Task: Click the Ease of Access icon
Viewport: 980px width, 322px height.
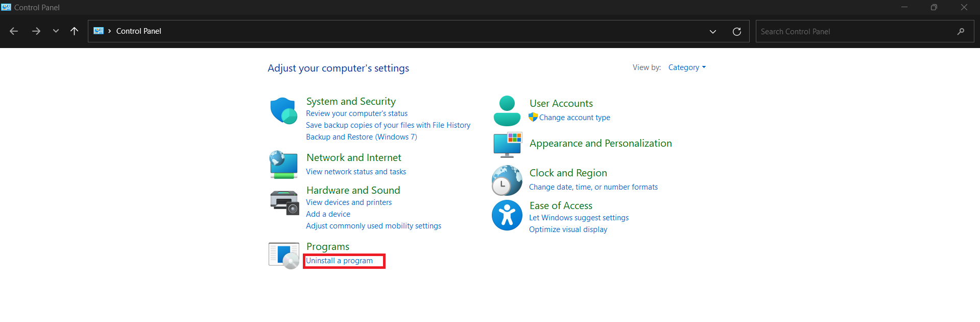Action: (507, 215)
